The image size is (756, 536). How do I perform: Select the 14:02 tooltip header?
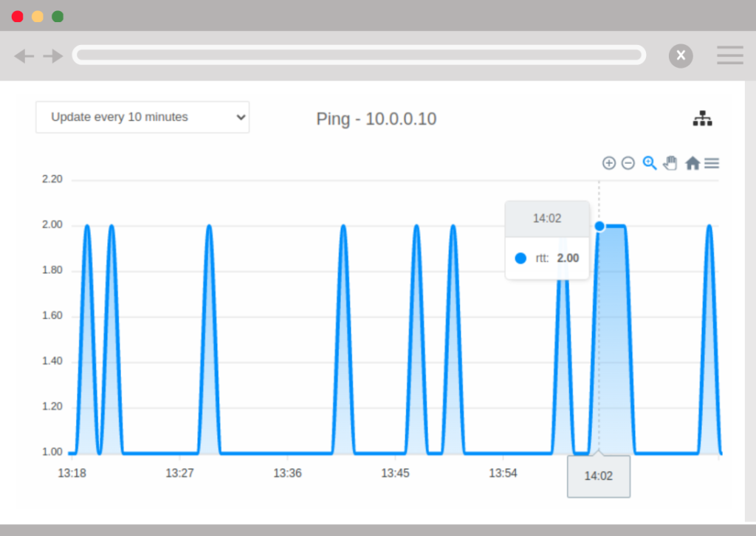(546, 219)
